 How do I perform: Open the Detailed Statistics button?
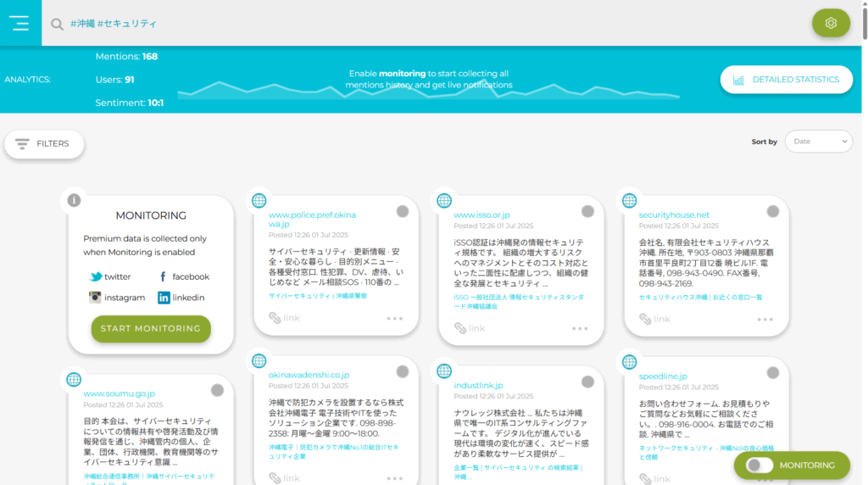point(786,79)
